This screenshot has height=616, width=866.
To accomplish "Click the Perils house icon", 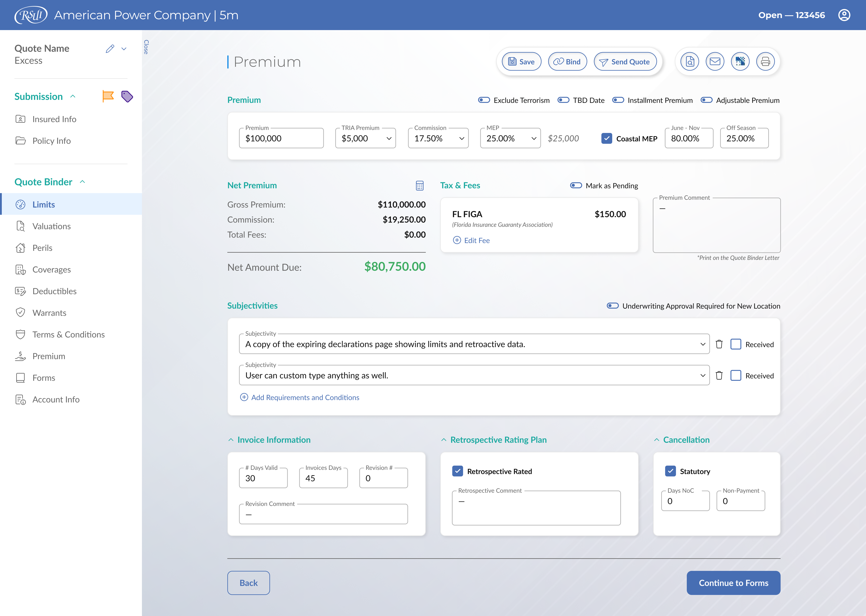I will (20, 248).
